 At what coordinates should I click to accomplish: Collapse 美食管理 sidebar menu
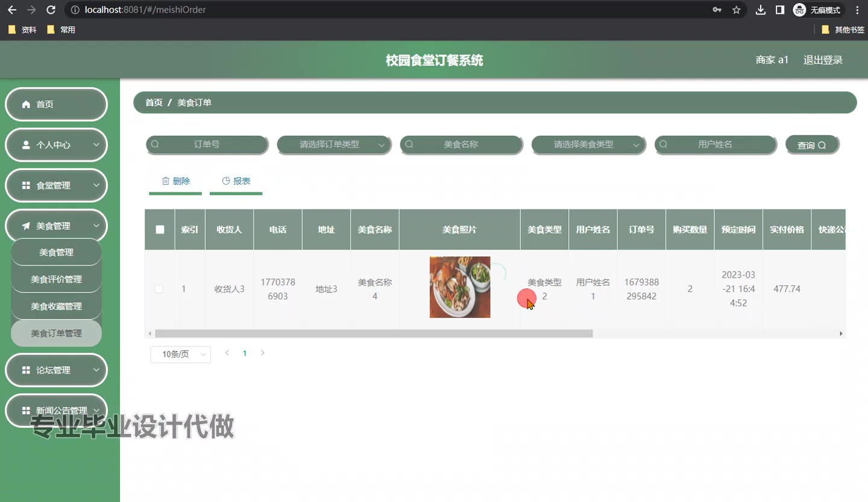[57, 226]
